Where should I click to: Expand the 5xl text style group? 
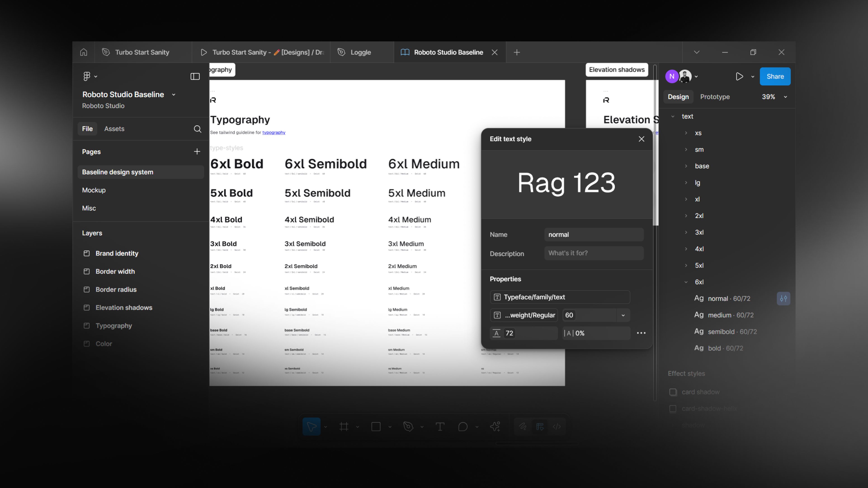click(686, 265)
